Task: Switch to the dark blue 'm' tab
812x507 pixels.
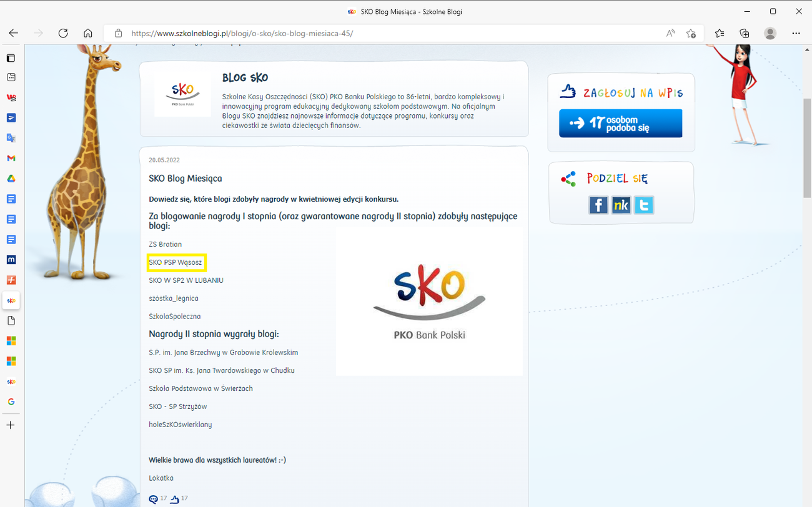Action: coord(11,260)
